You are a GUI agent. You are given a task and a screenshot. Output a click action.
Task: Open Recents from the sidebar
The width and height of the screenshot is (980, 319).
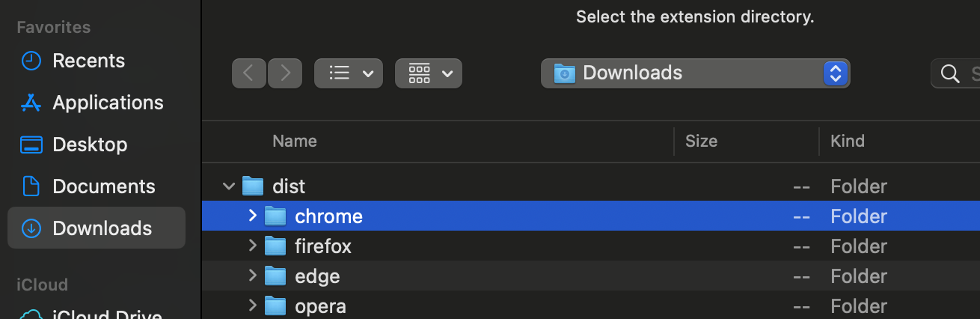pyautogui.click(x=88, y=61)
